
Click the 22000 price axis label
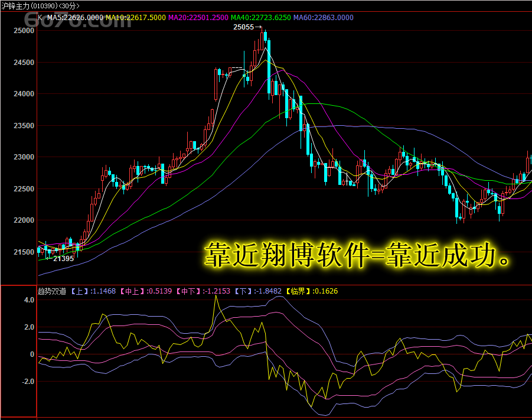click(x=24, y=220)
